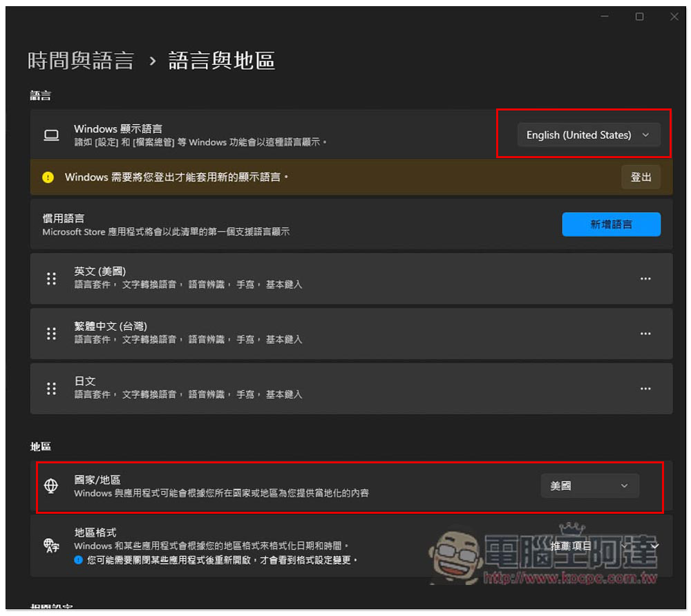This screenshot has width=691, height=616.
Task: Open more options for 日文
Action: 645,389
